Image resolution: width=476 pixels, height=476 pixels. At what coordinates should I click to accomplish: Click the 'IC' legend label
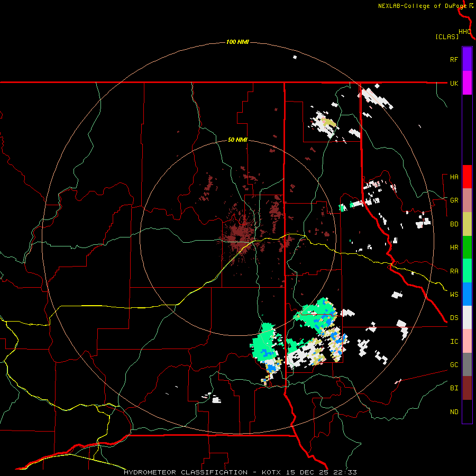[454, 342]
